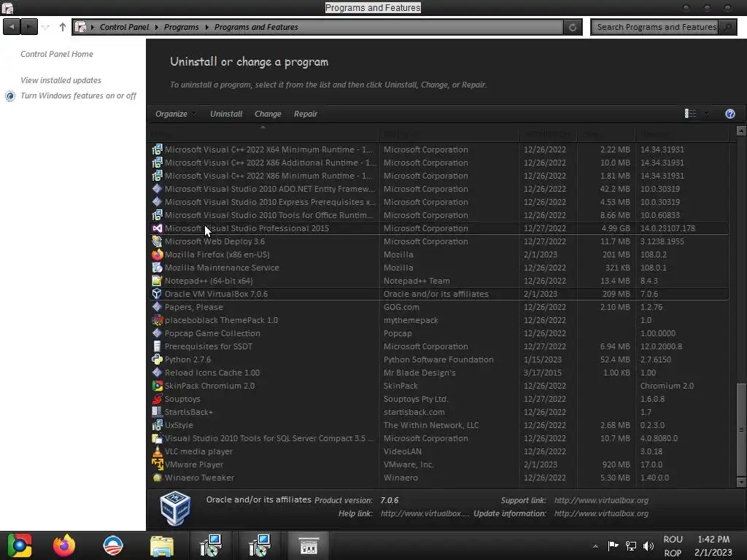Open the virtualbox.org help link
The image size is (747, 560).
(425, 513)
